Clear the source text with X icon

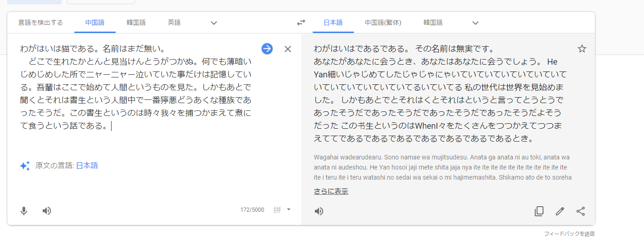tap(288, 49)
